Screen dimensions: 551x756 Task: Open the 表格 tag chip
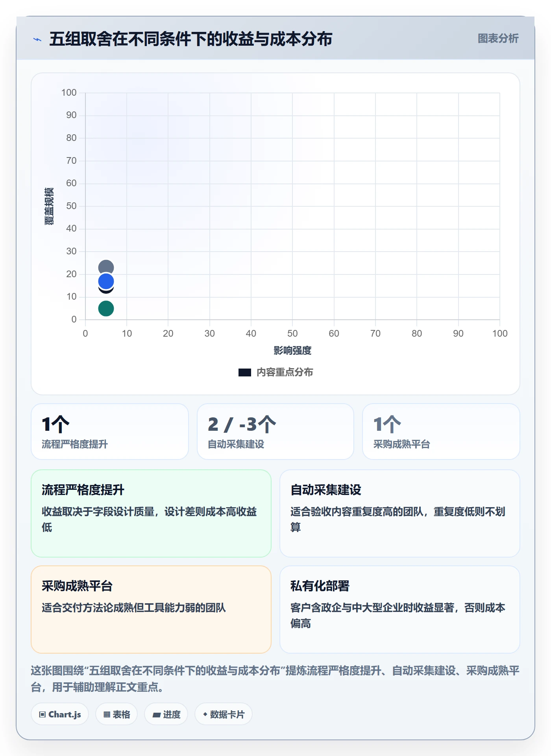[116, 714]
